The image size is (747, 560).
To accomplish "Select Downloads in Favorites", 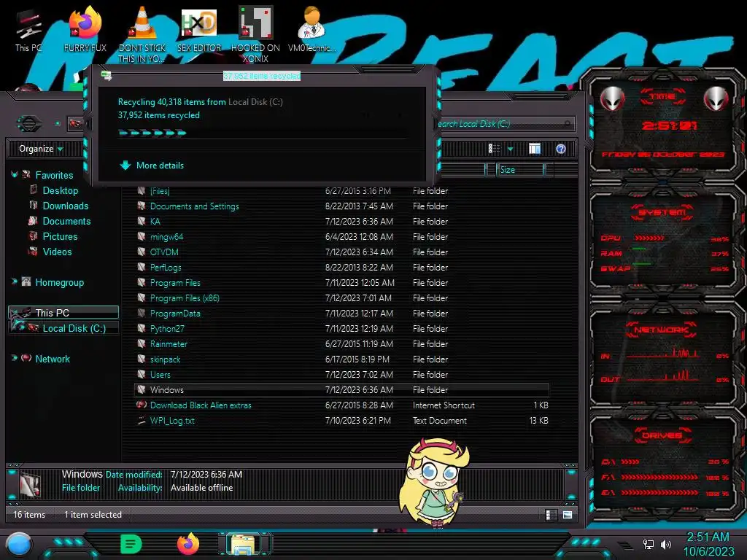I will 66,206.
